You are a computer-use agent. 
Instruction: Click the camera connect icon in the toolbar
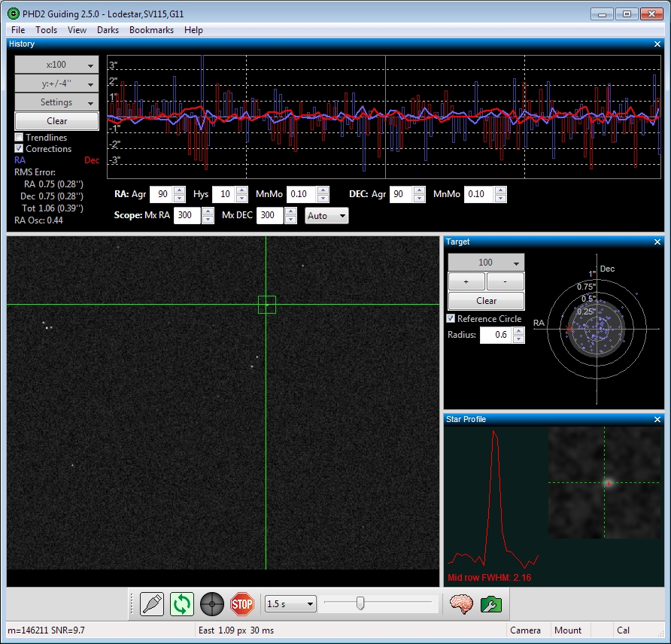point(150,603)
